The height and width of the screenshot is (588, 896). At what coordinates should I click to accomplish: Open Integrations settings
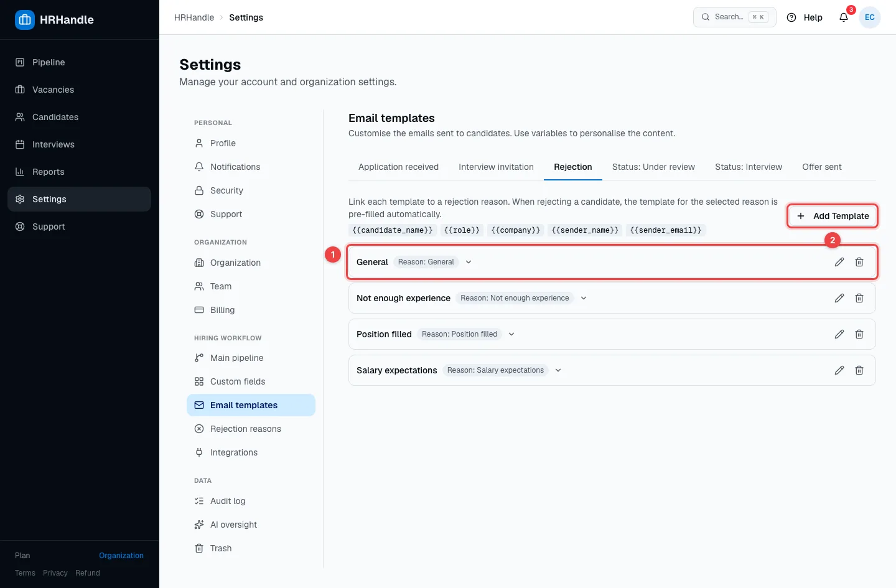click(x=251, y=452)
